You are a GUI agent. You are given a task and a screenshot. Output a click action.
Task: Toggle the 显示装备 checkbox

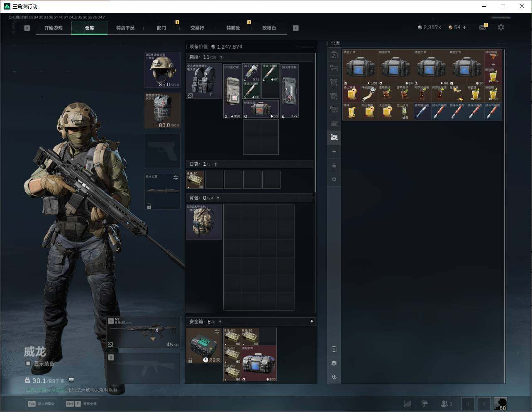pos(28,363)
